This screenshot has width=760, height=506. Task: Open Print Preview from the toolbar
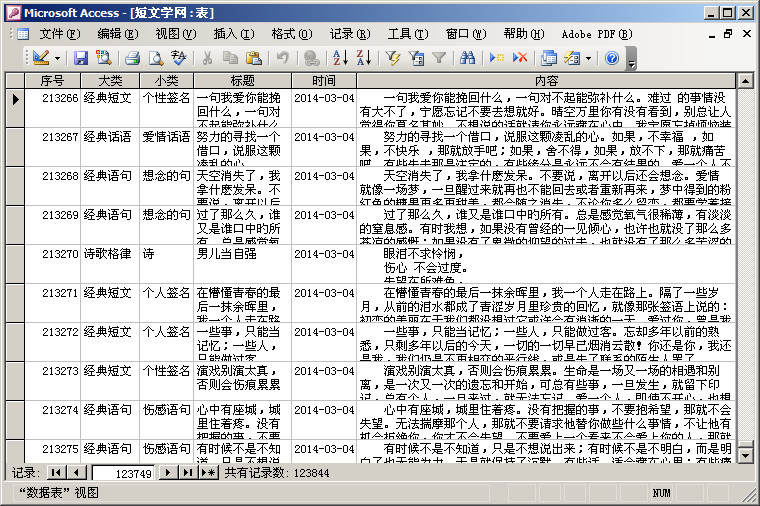point(155,58)
